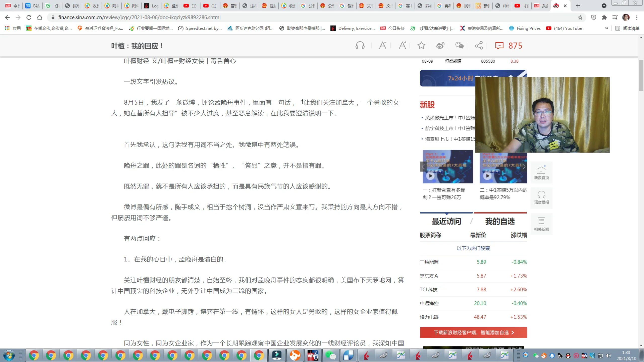This screenshot has height=362, width=644.
Task: Open the media control icon in toolbar
Action: click(x=615, y=17)
